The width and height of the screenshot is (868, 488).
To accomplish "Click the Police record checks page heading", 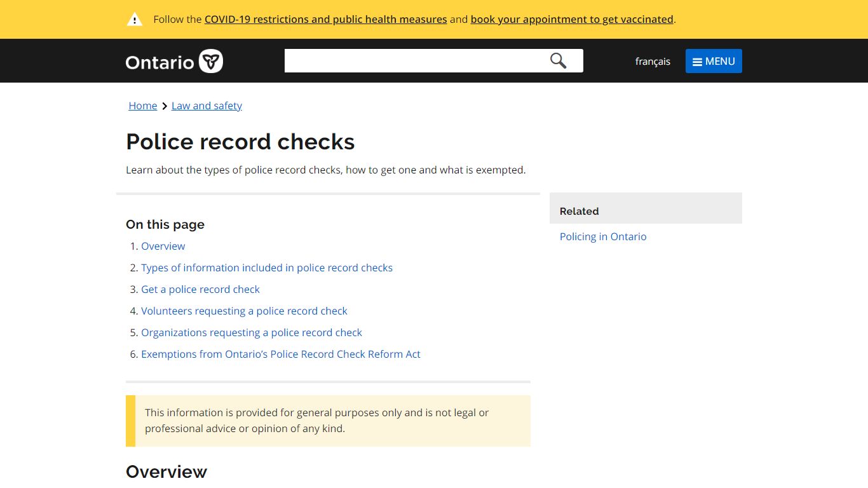I will (x=240, y=142).
